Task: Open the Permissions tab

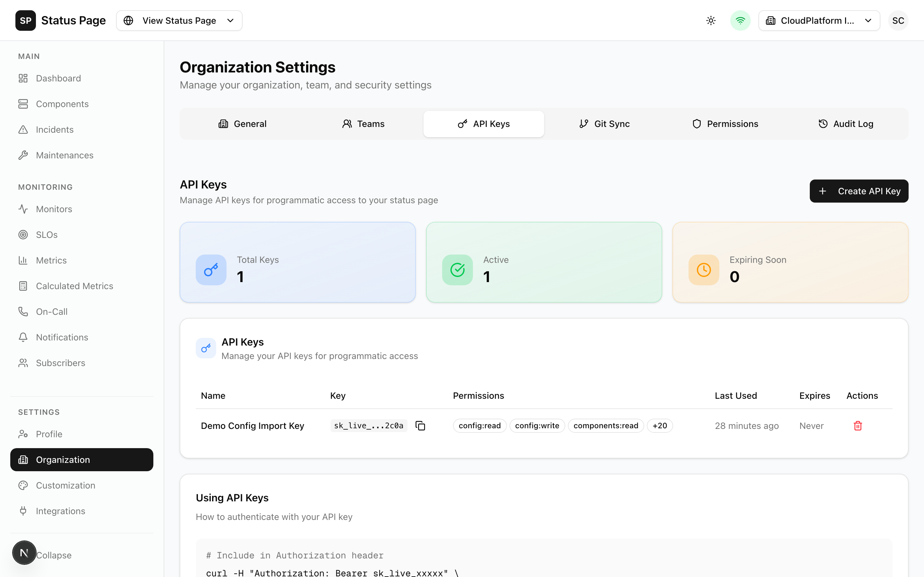Action: pos(725,124)
